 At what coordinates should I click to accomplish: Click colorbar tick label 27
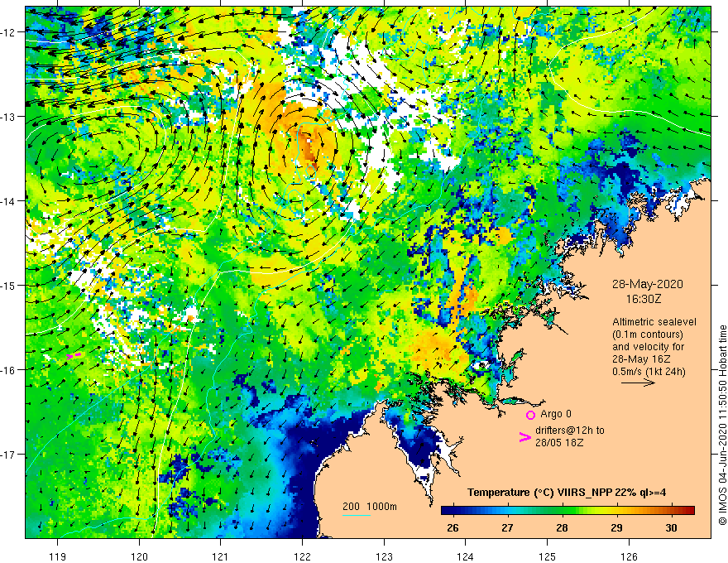[x=507, y=527]
